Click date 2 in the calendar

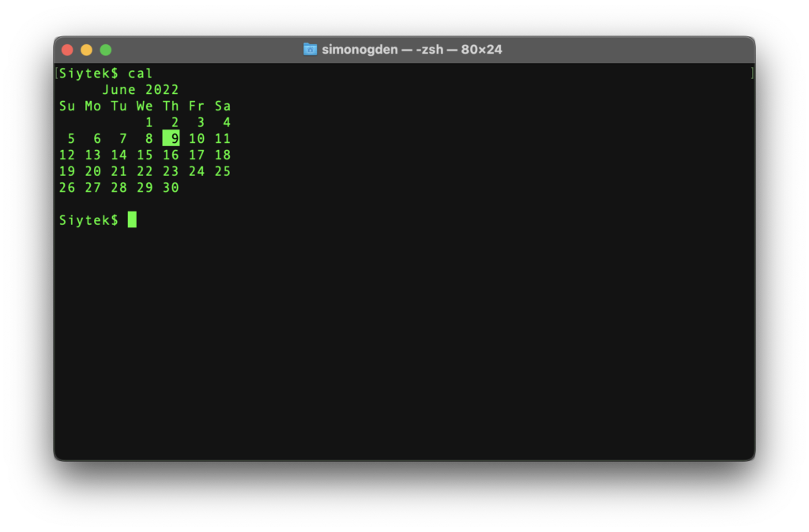click(x=175, y=122)
